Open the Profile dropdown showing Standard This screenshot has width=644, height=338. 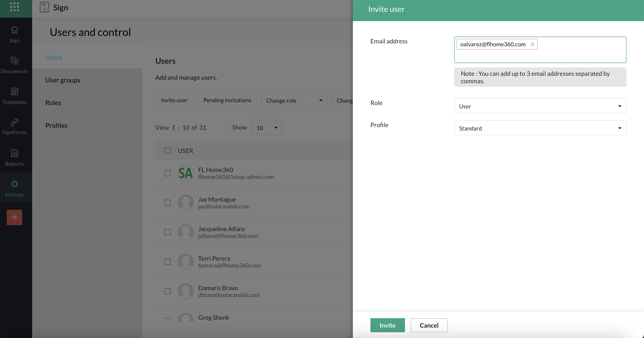(x=540, y=128)
